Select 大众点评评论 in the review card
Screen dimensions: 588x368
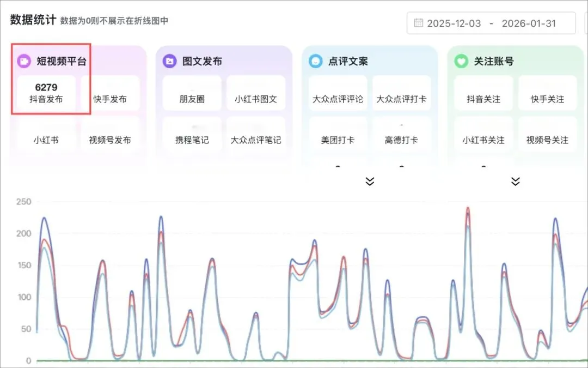coord(338,93)
